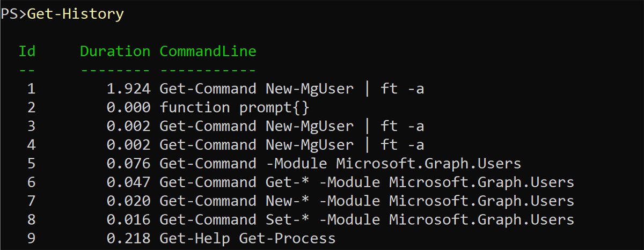644x250 pixels.
Task: Click the command text in history row 3
Action: [x=291, y=126]
